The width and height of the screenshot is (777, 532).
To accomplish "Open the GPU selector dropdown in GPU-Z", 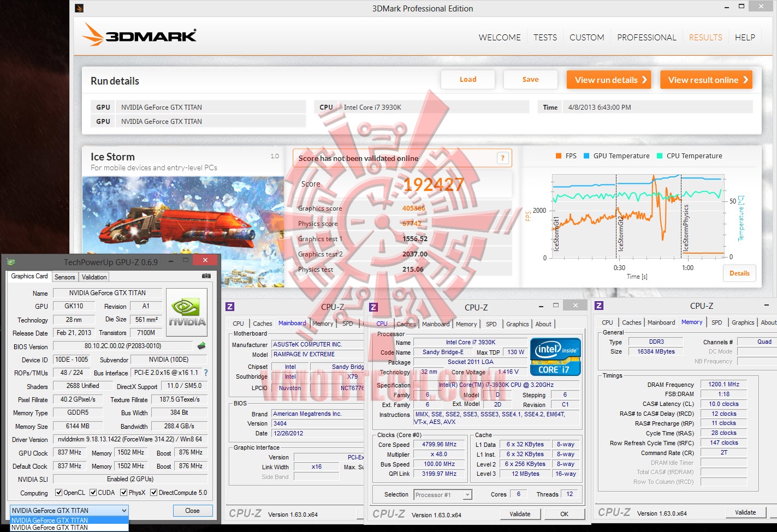I will point(69,511).
